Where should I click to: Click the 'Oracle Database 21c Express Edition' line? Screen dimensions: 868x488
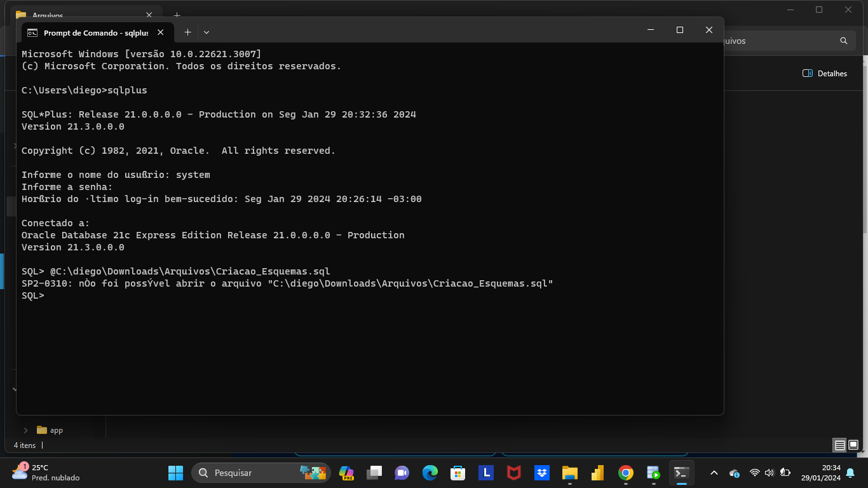click(x=213, y=235)
